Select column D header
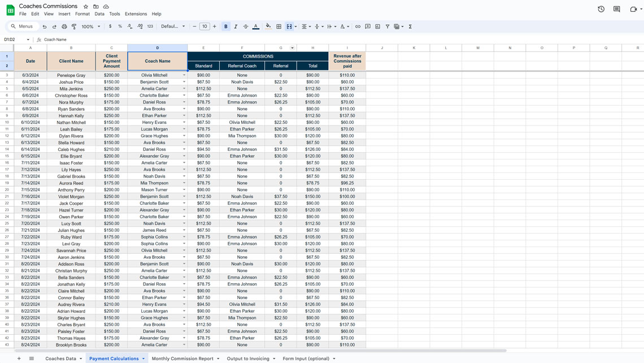Image resolution: width=644 pixels, height=363 pixels. [x=157, y=47]
